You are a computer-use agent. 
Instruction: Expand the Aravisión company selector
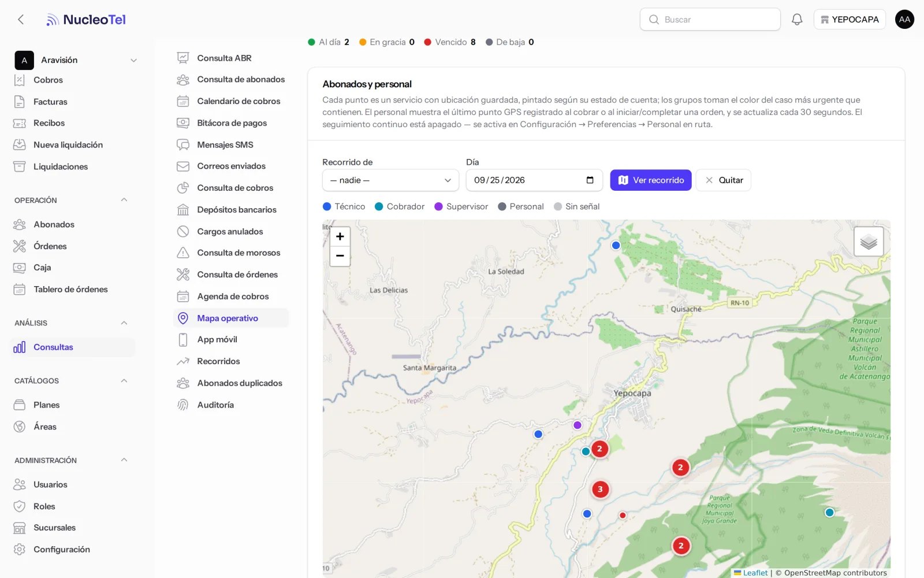(x=76, y=60)
